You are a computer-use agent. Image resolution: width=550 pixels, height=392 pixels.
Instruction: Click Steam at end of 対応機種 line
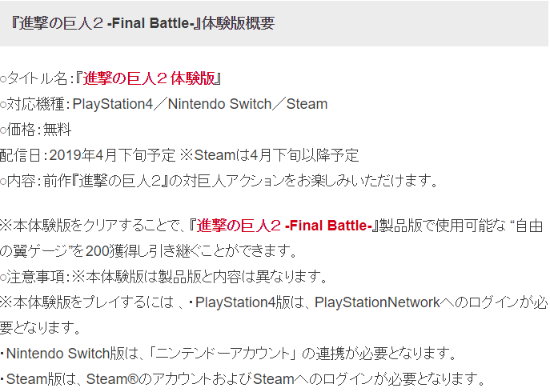(x=308, y=104)
